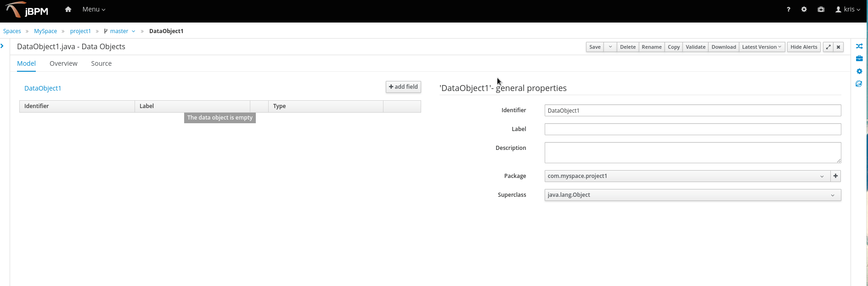The image size is (868, 286).
Task: Click the medkit icon in top bar
Action: click(821, 9)
